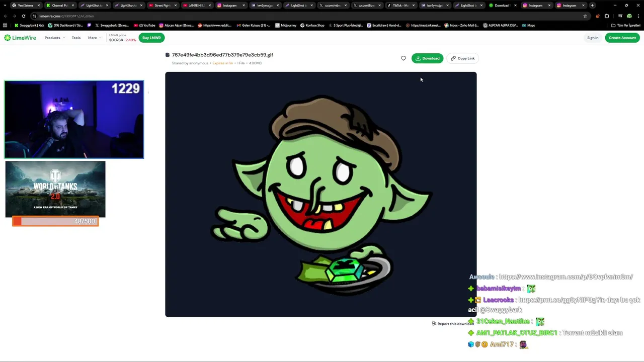Open the tab search dropdown arrow
Viewport: 644px width, 362px height.
click(5, 6)
